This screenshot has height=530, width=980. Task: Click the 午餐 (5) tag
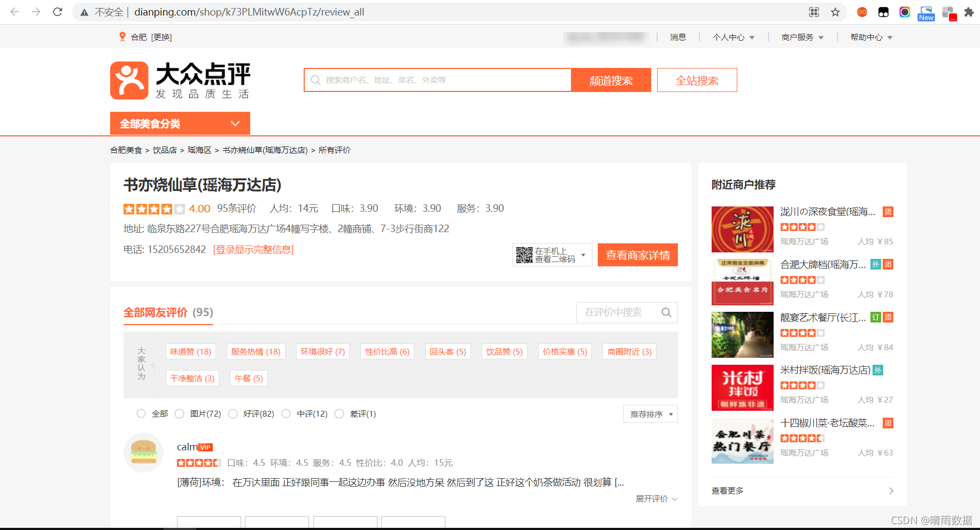pos(249,378)
